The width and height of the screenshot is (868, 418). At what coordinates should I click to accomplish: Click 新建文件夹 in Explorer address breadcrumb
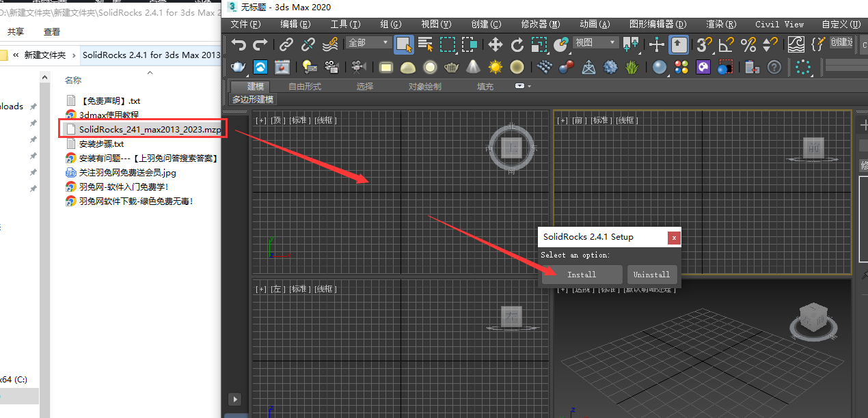coord(45,55)
